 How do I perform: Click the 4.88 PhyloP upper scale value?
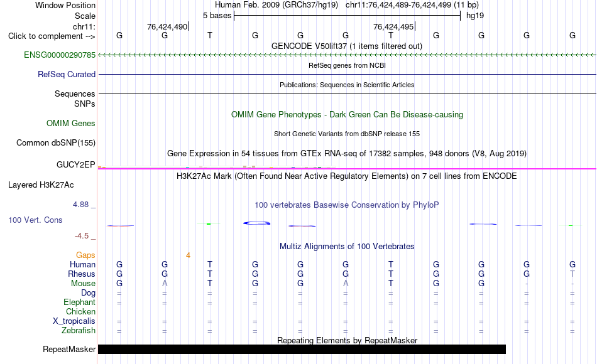click(x=80, y=205)
